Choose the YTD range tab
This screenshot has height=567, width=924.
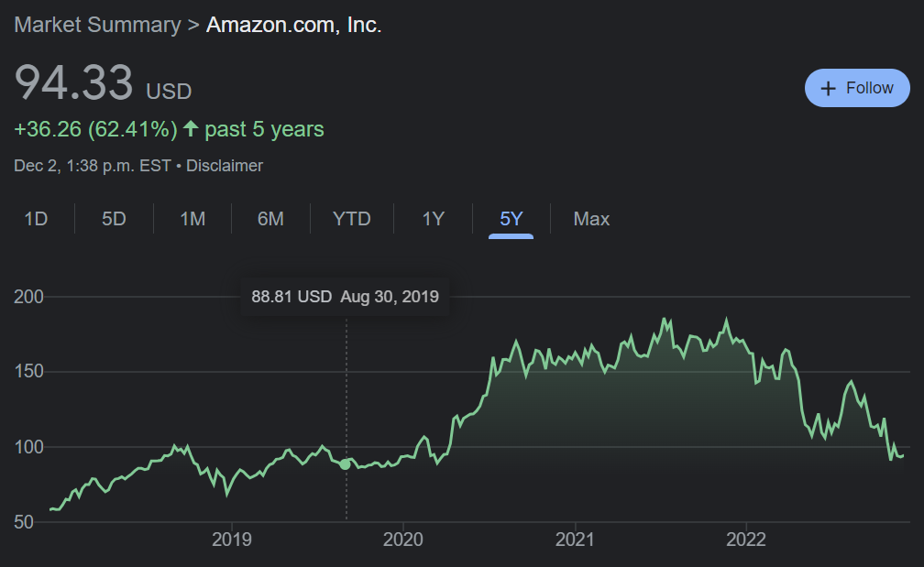point(352,219)
